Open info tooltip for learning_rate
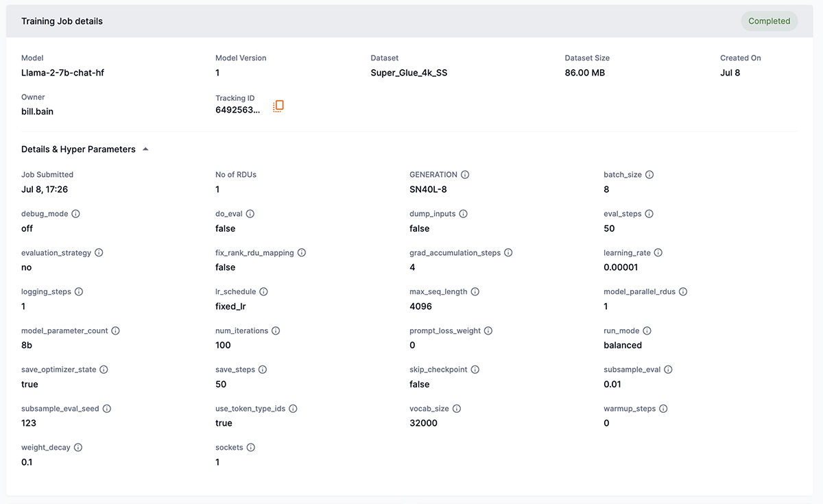The height and width of the screenshot is (504, 823). pos(658,253)
